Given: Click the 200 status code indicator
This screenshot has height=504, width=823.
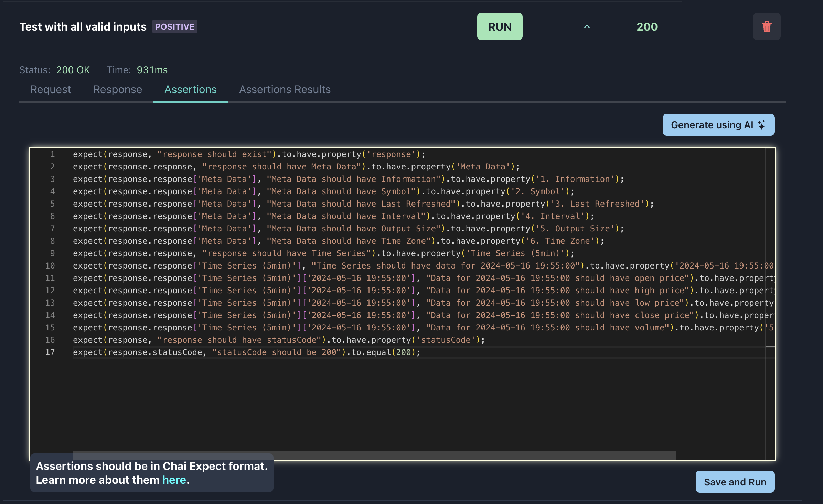Looking at the screenshot, I should (647, 26).
